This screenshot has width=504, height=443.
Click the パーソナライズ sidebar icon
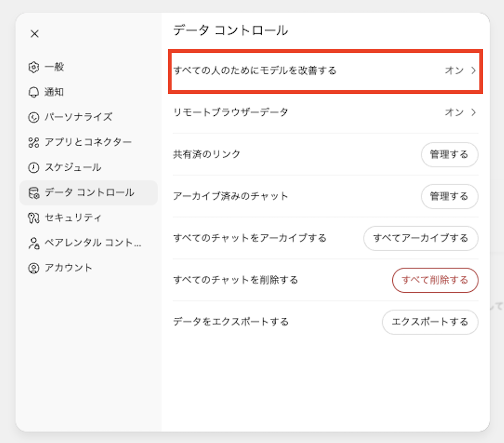[34, 117]
